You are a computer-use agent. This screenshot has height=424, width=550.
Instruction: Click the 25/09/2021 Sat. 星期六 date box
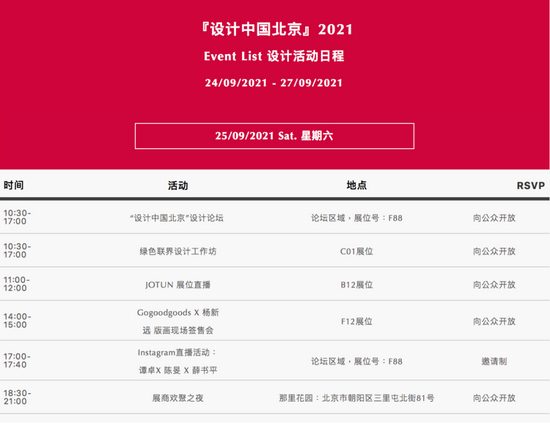274,136
